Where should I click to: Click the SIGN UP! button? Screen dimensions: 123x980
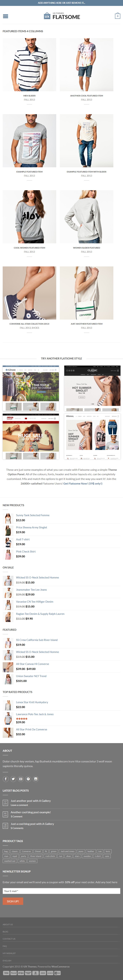pos(13,901)
